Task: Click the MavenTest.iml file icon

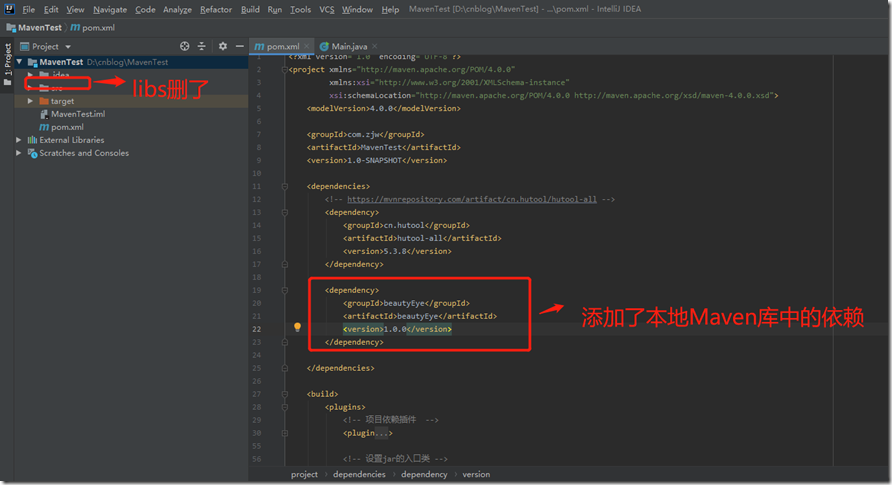Action: [44, 114]
